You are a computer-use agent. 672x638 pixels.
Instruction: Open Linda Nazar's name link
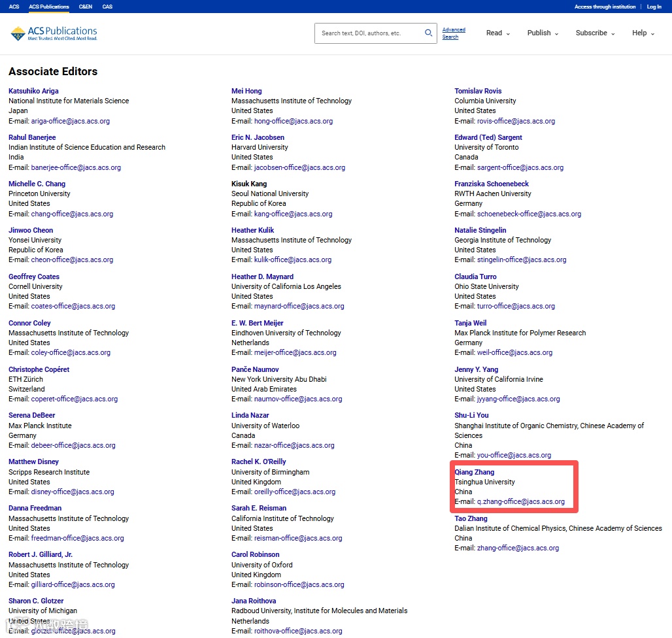tap(250, 415)
